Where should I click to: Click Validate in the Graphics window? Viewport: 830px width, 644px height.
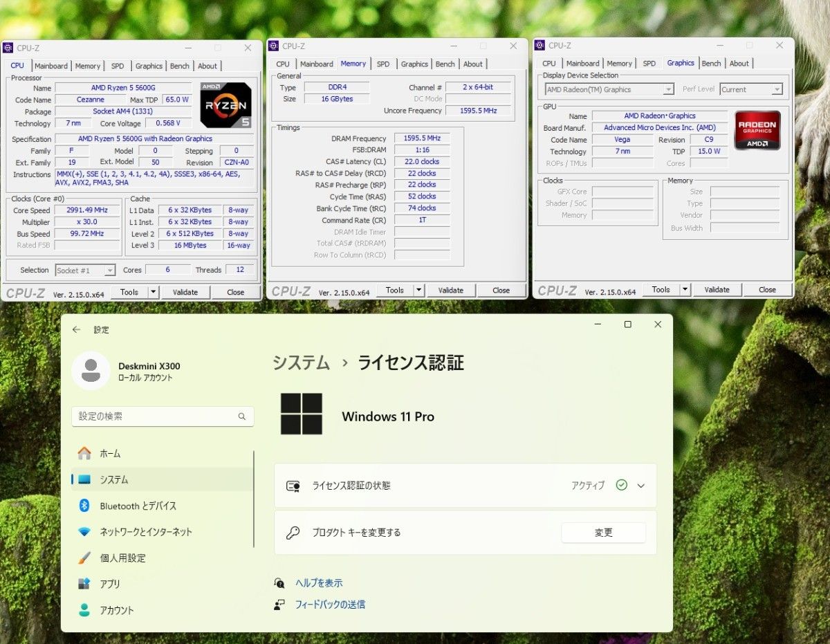pos(717,290)
